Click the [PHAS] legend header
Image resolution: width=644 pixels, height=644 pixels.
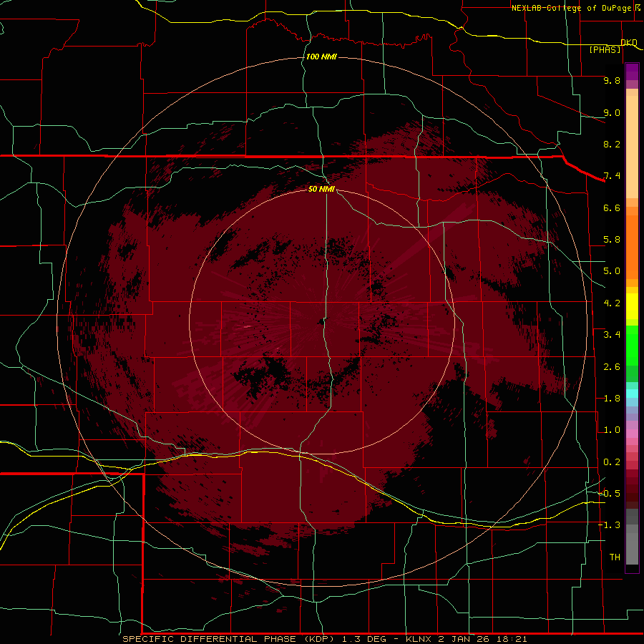[605, 50]
